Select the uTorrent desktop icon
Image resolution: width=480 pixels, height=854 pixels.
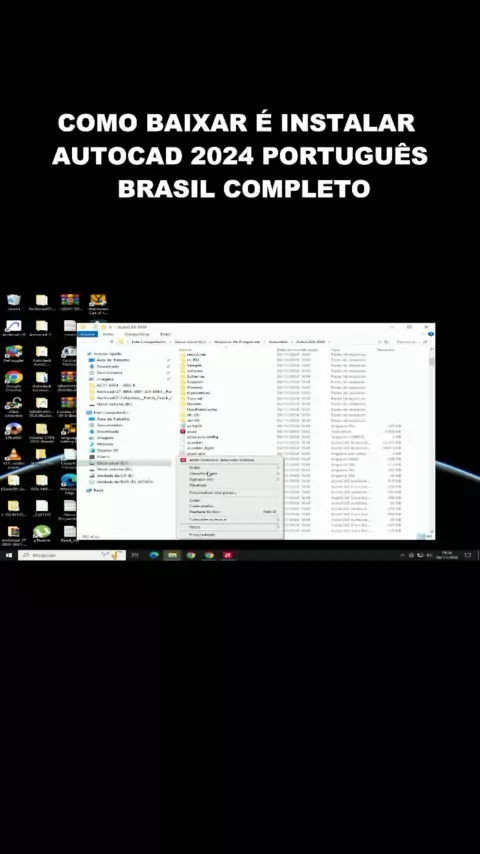pos(41,533)
